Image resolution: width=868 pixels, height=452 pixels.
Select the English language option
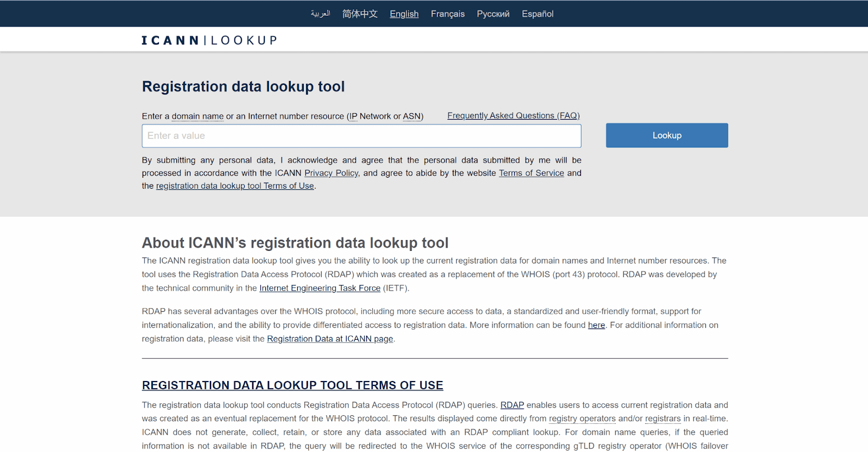pos(404,14)
